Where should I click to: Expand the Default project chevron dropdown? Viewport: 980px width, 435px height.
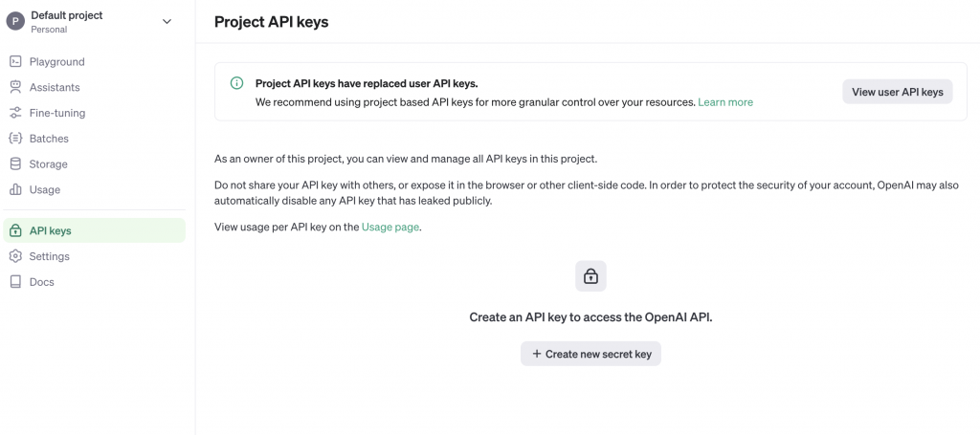click(167, 21)
